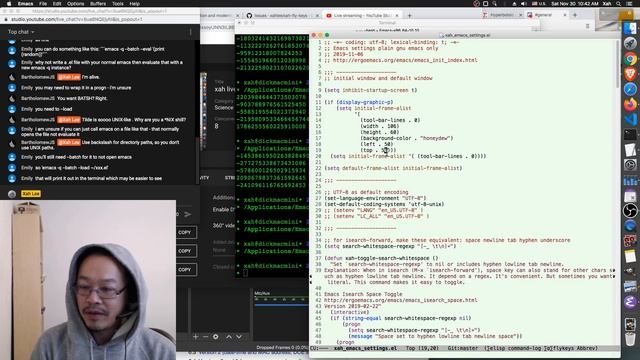Open the Tools menu
Viewport: 640px width, 360px height.
pos(118,4)
